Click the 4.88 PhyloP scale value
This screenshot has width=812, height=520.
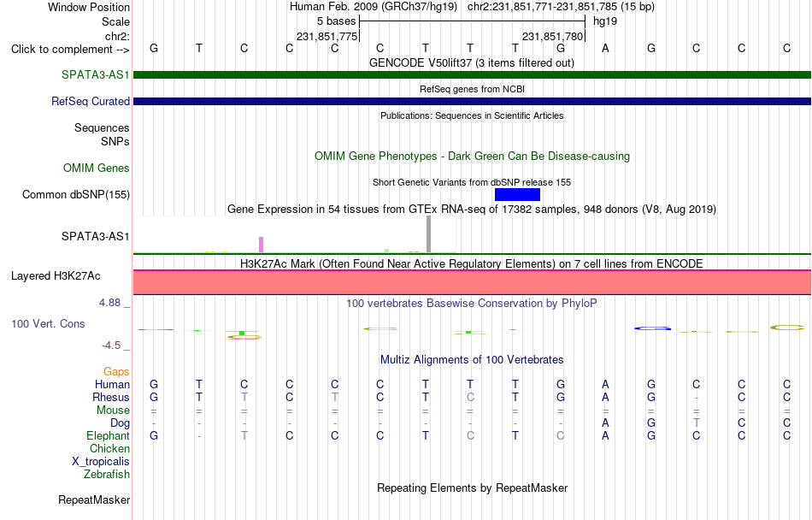point(109,303)
